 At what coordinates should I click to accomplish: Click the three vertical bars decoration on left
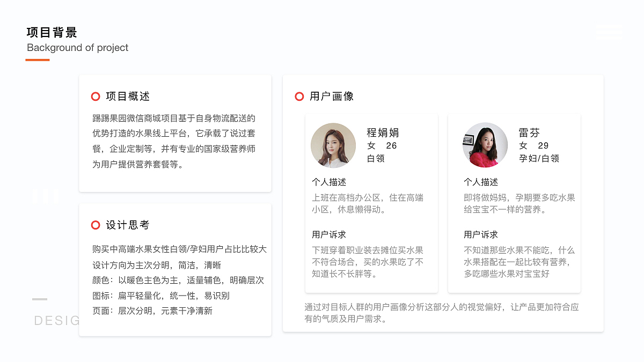(46, 195)
